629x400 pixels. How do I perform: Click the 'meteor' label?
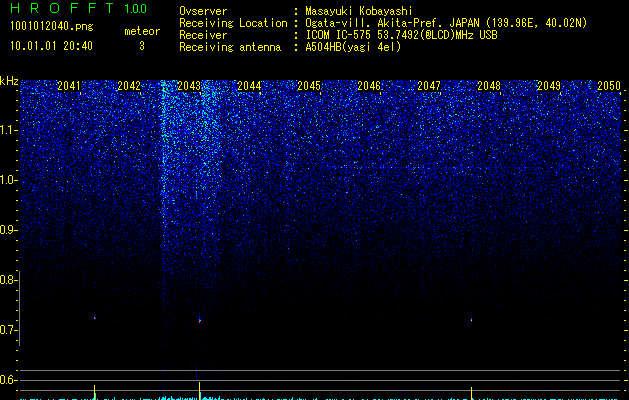click(x=142, y=31)
